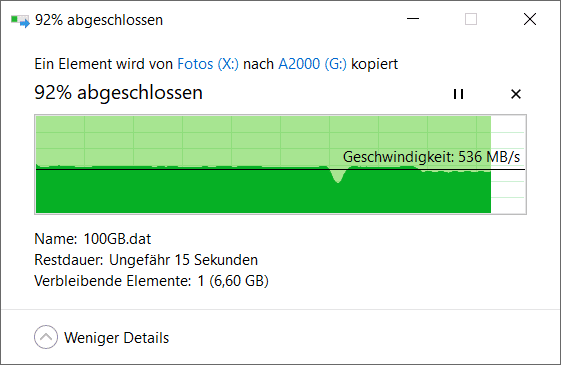Click the title bar text 92% abgeschlossen
561x365 pixels.
click(99, 20)
